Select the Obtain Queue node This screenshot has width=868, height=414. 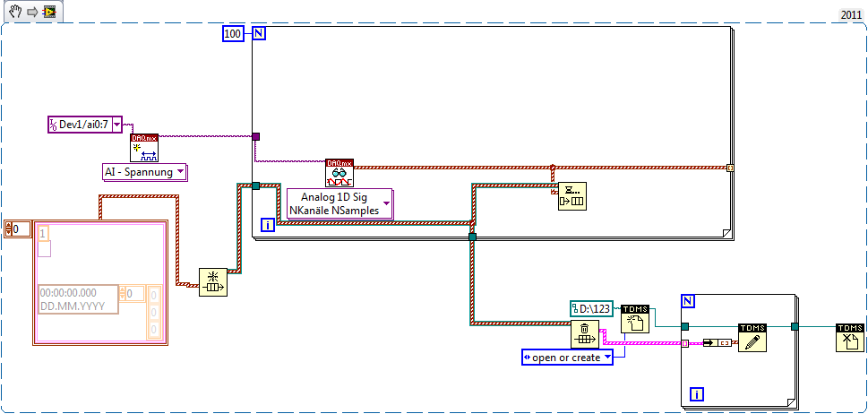click(213, 283)
